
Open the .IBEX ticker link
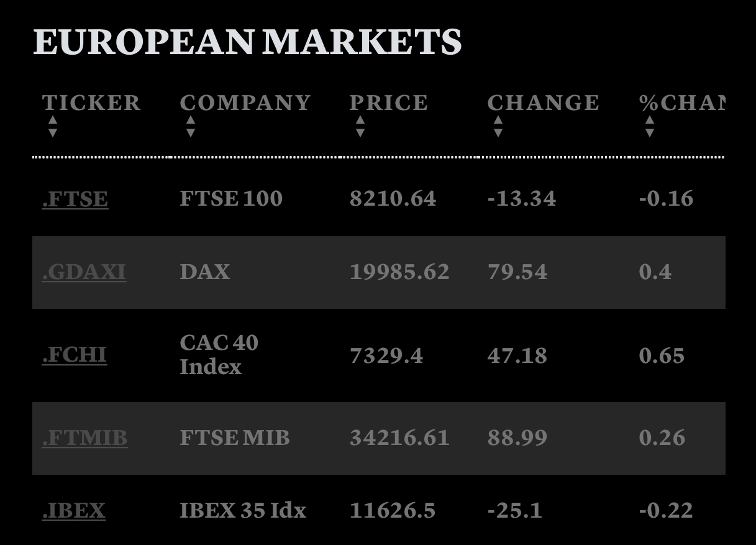74,511
